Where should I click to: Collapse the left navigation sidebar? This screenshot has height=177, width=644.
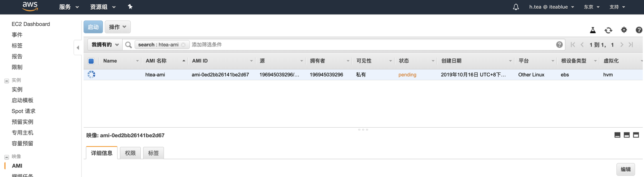78,48
